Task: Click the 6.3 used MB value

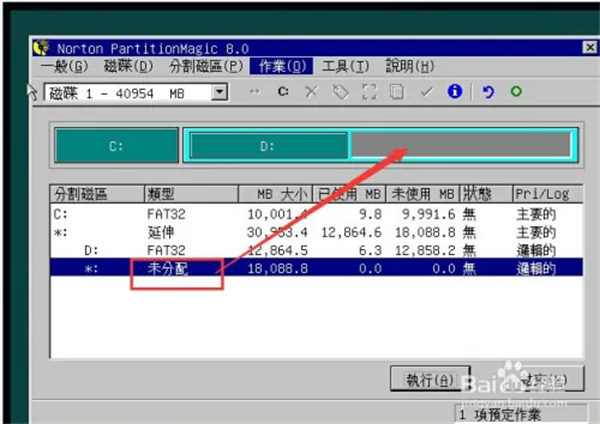Action: pos(370,250)
